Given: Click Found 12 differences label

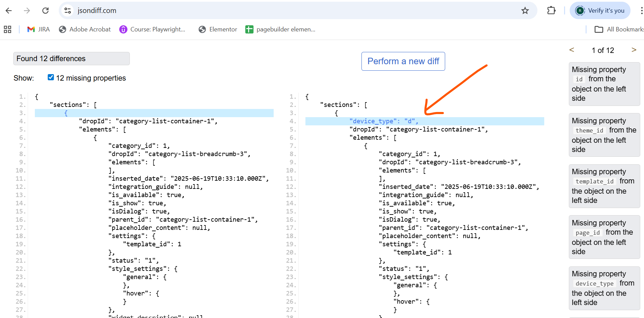Looking at the screenshot, I should tap(71, 58).
